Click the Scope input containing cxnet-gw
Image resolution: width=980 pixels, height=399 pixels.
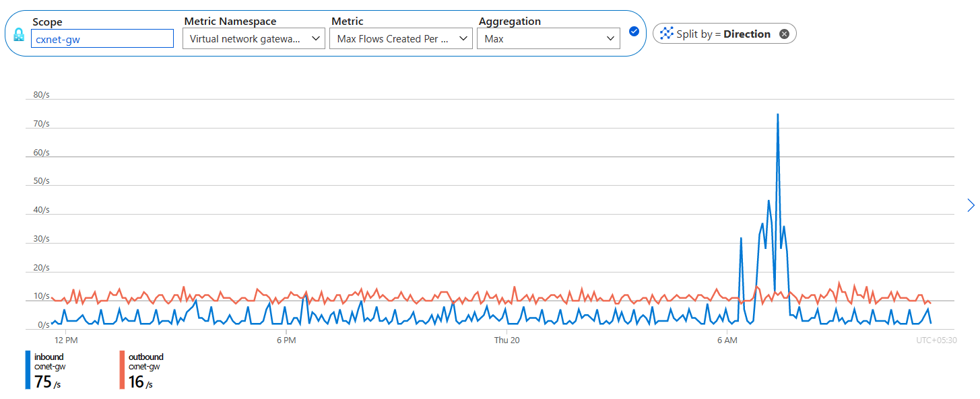102,38
